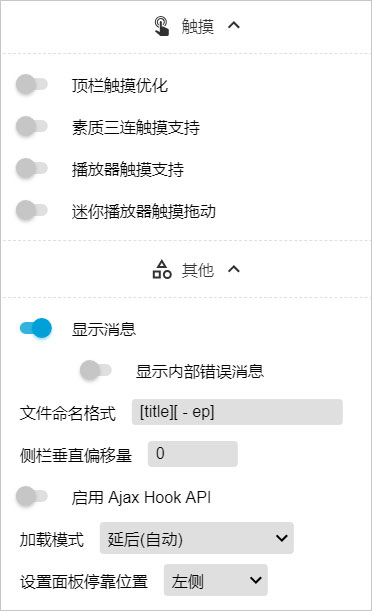Click the 文件命名格式 text field
The image size is (372, 611).
click(237, 412)
